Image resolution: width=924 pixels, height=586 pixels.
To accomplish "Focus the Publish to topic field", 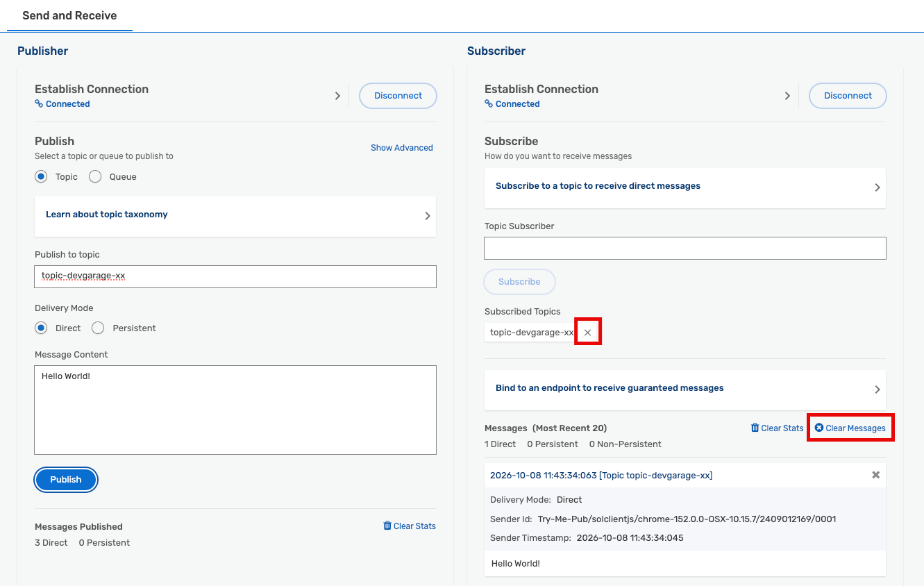I will [x=235, y=276].
